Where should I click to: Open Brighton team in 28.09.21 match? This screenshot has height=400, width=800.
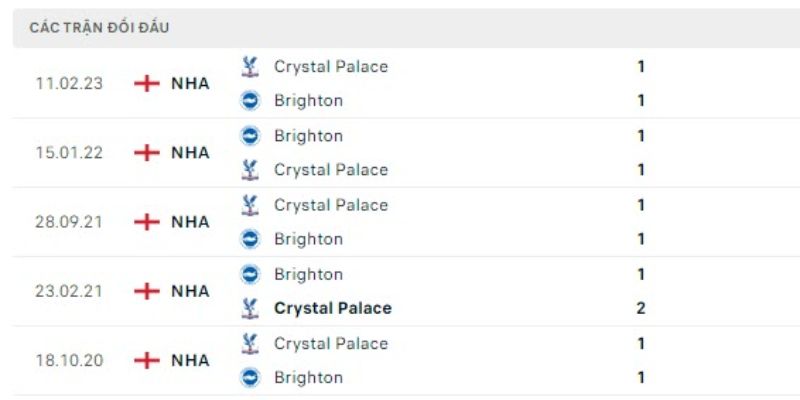(308, 239)
